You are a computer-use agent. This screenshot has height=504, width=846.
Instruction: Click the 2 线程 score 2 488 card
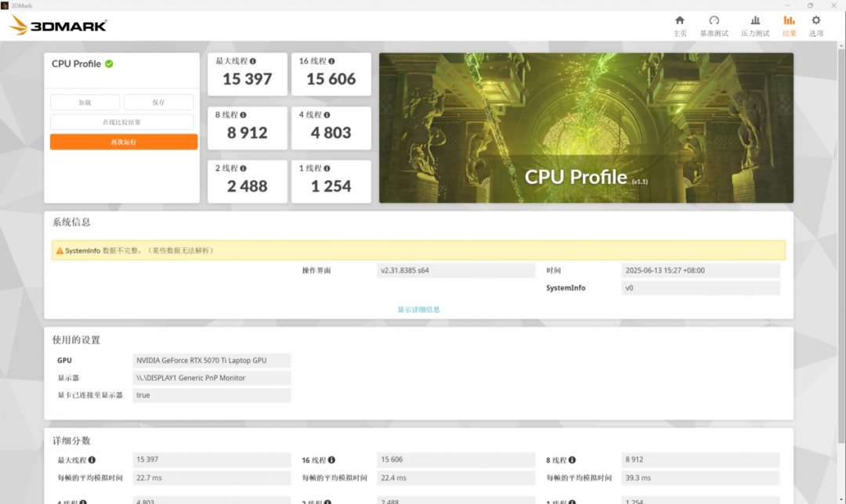247,182
